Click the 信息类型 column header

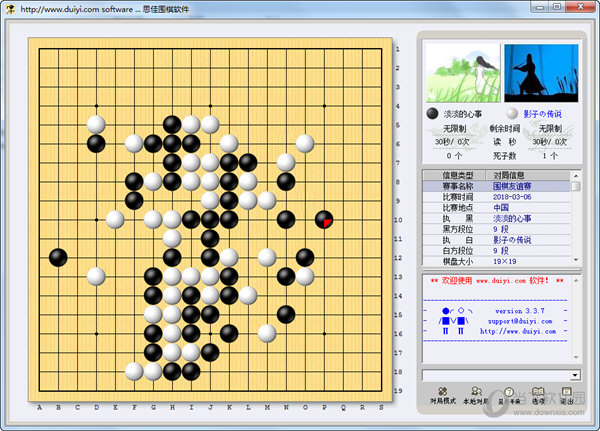coord(454,175)
